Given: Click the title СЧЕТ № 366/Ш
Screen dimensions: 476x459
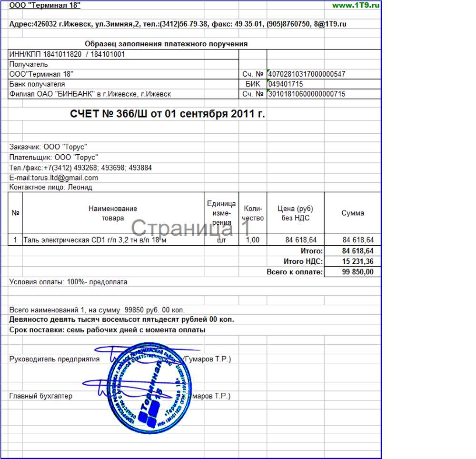Looking at the screenshot, I should click(x=167, y=114).
